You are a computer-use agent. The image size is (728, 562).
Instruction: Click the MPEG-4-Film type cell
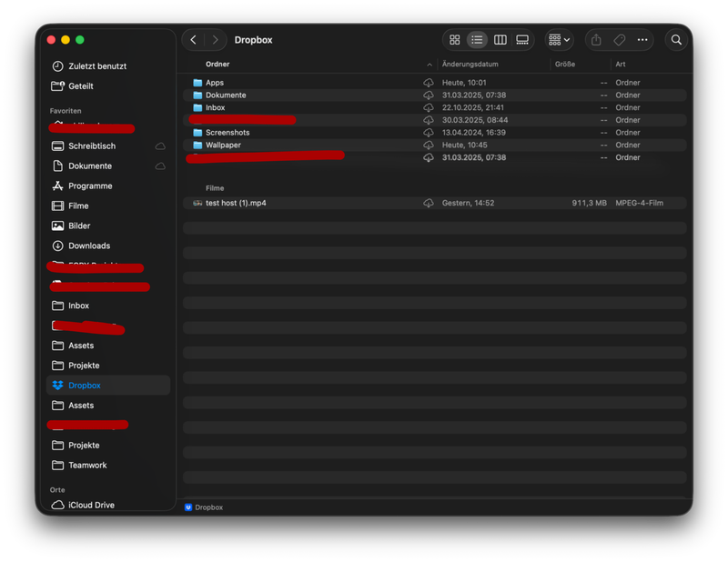pos(640,203)
